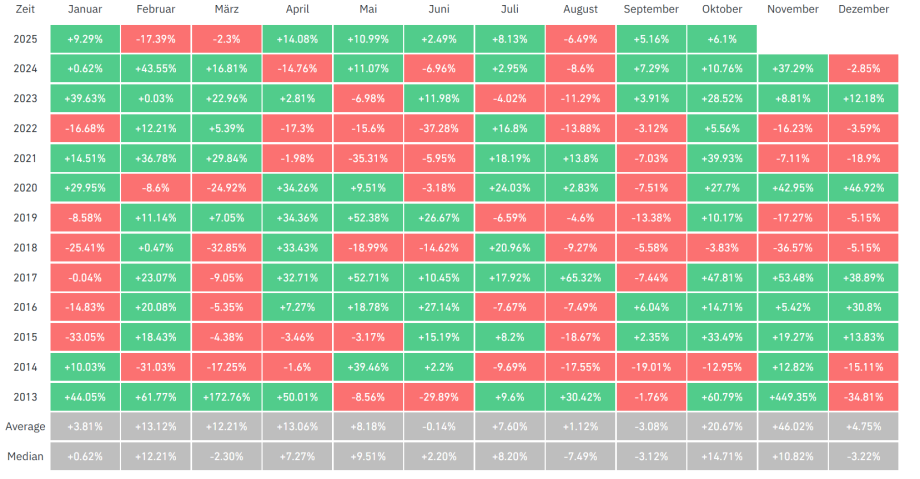Select the -36.57% November 2018 cell
Viewport: 920px width, 479px height.
click(793, 246)
